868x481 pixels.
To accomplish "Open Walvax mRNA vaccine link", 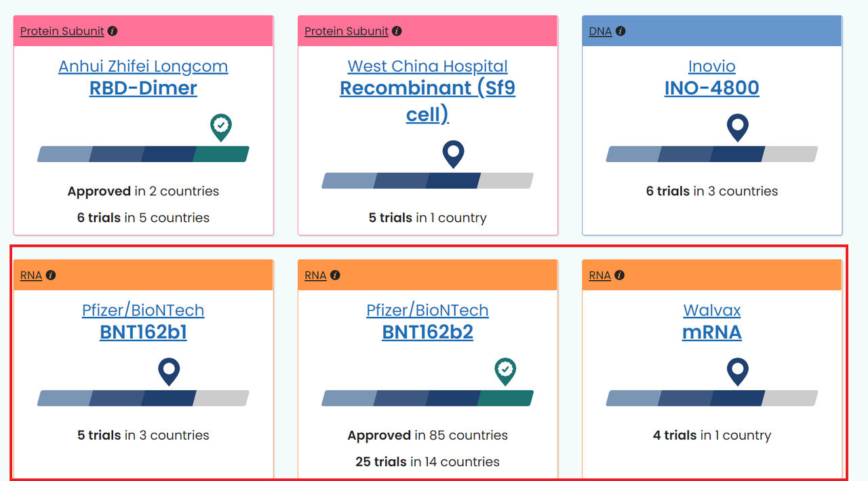I will tap(712, 332).
